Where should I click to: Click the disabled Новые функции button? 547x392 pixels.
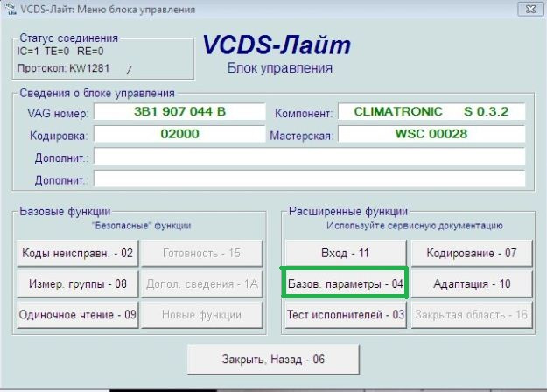click(202, 315)
